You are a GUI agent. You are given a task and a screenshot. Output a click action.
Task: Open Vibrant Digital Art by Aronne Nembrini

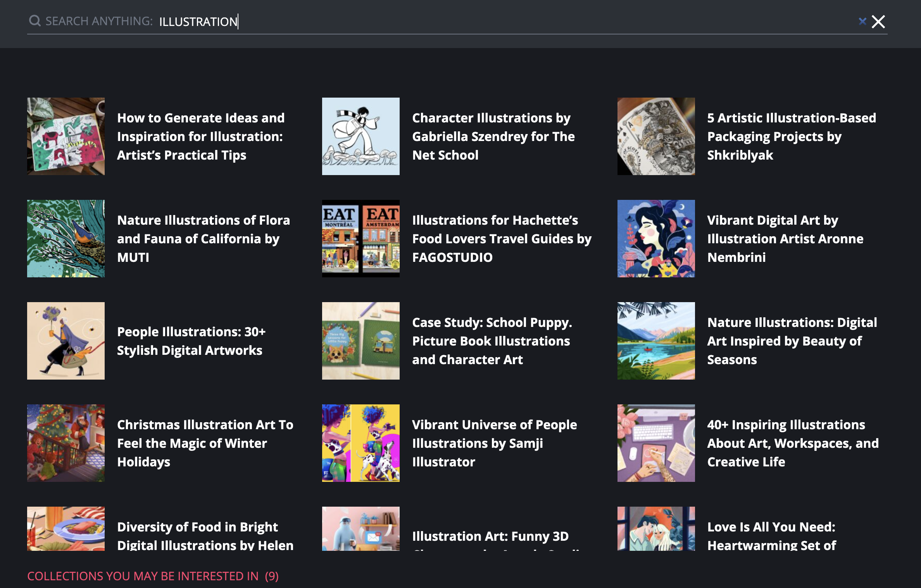pos(785,239)
